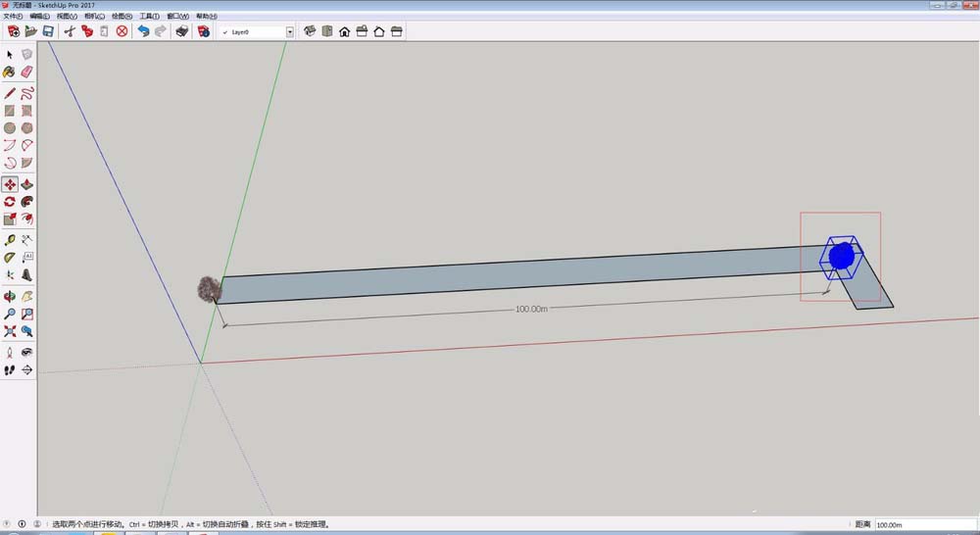Image resolution: width=980 pixels, height=535 pixels.
Task: Click the Save floppy disk icon
Action: [48, 31]
